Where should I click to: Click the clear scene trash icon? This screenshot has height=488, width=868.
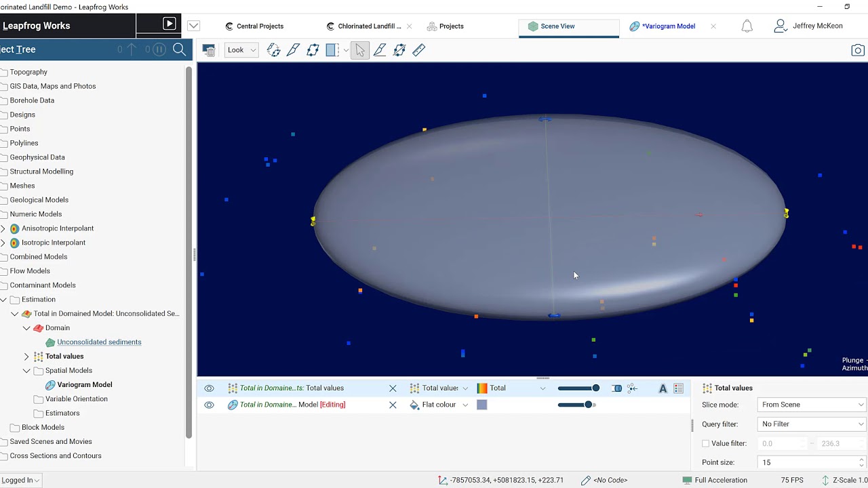click(209, 50)
